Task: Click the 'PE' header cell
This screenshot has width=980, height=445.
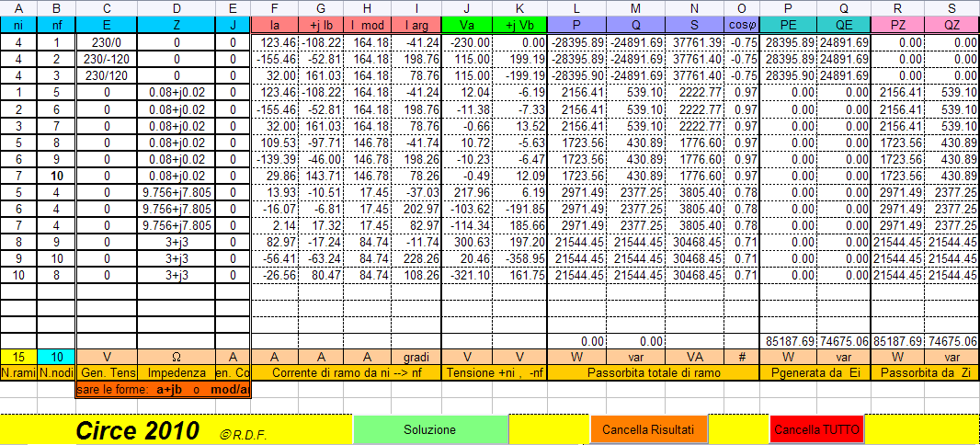Action: [x=788, y=26]
